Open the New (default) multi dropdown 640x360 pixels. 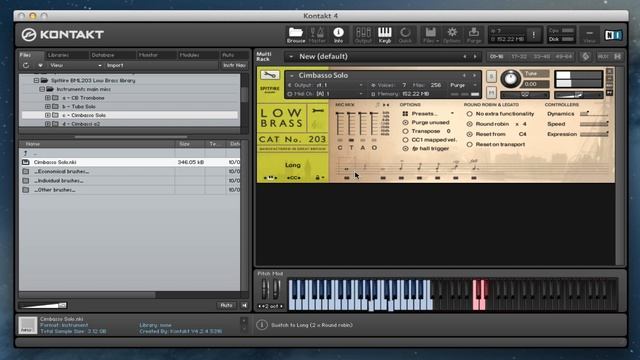tap(291, 57)
